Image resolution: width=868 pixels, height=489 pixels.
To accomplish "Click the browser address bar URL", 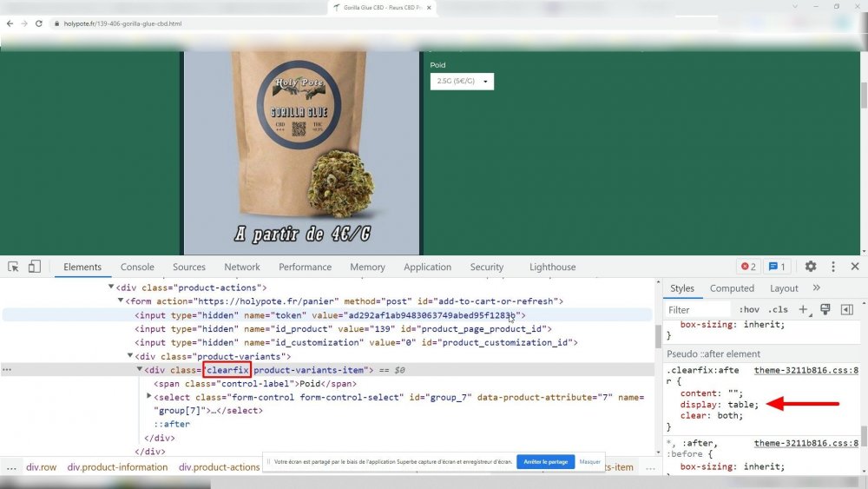I will click(122, 23).
